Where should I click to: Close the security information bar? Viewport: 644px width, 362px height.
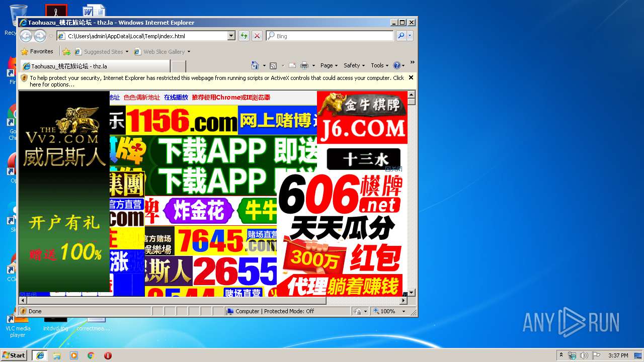click(411, 77)
